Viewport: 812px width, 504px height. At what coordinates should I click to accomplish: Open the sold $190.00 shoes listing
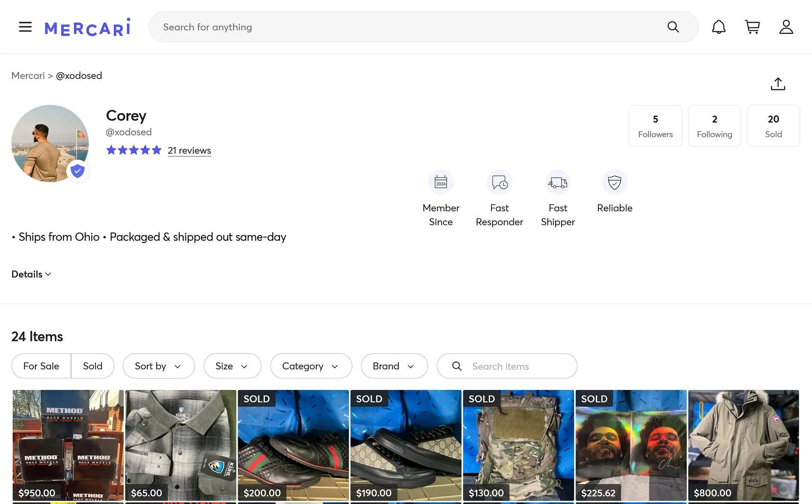406,445
